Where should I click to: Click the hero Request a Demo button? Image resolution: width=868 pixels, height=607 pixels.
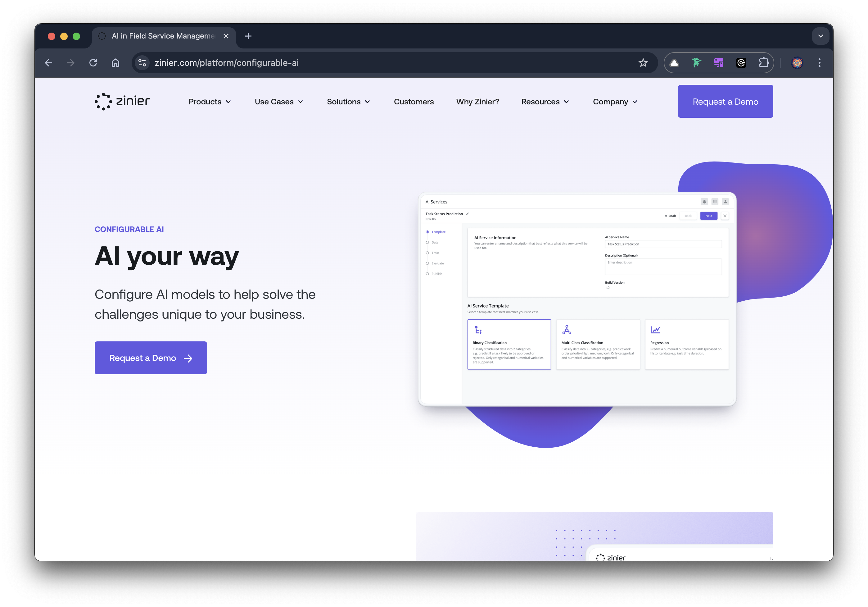tap(150, 357)
